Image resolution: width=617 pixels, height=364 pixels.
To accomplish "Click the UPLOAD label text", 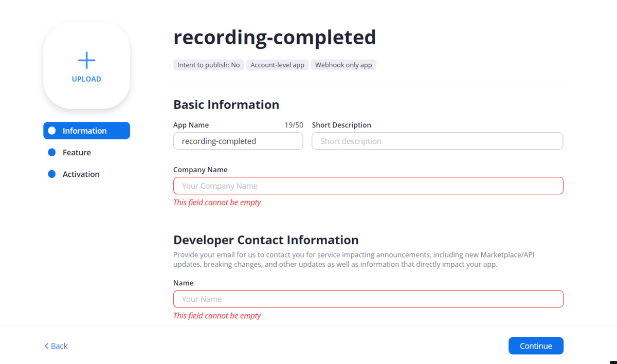I will pyautogui.click(x=86, y=79).
